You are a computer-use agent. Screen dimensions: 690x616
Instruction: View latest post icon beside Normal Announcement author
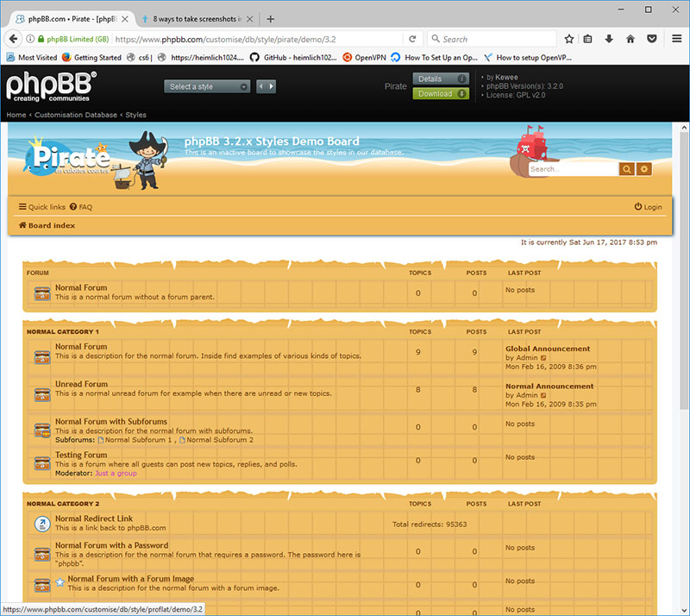coord(543,395)
